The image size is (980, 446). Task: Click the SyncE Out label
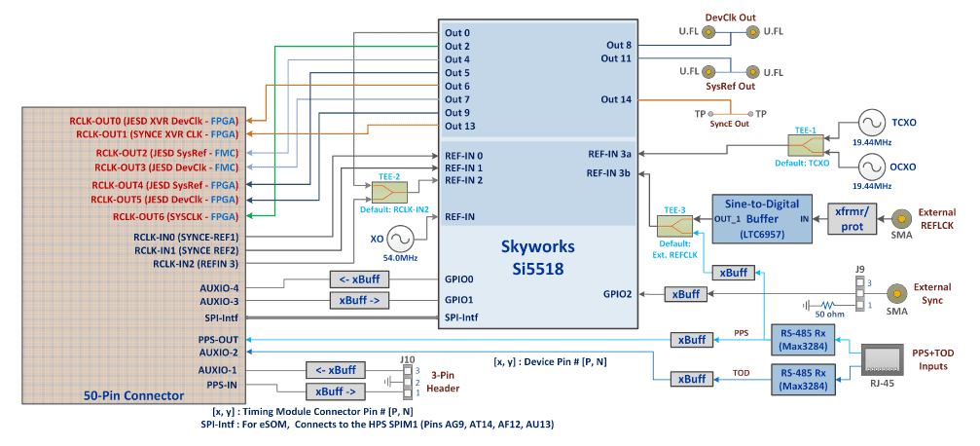coord(729,125)
